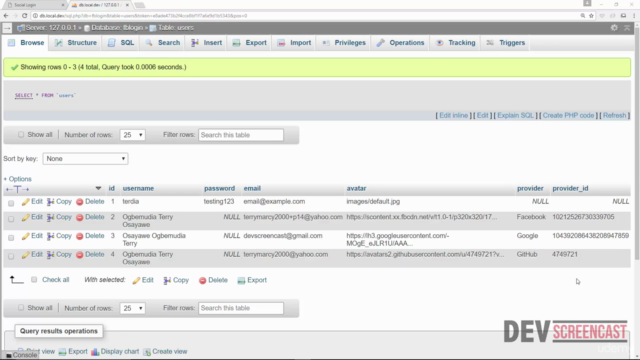Click the provider_id cell 4749721

[565, 254]
